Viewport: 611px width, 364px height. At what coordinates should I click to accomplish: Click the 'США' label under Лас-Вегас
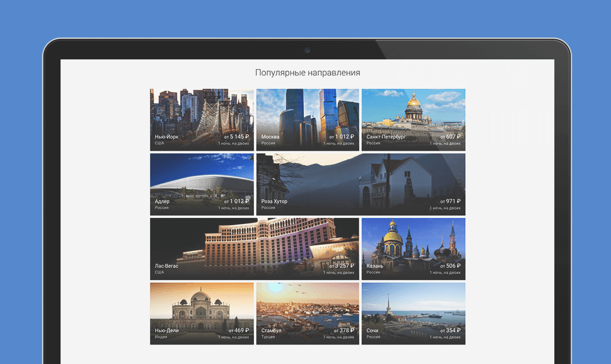159,272
